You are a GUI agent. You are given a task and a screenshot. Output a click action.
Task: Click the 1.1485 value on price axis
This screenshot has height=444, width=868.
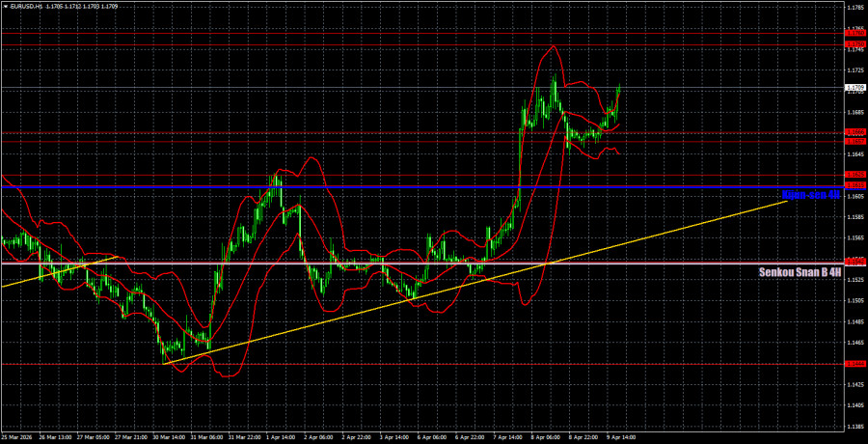pos(855,321)
